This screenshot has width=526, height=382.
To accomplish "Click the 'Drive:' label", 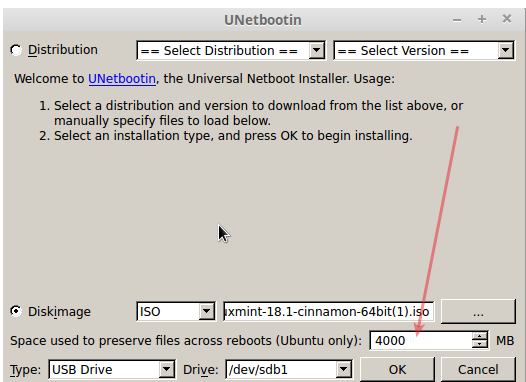I will [201, 370].
